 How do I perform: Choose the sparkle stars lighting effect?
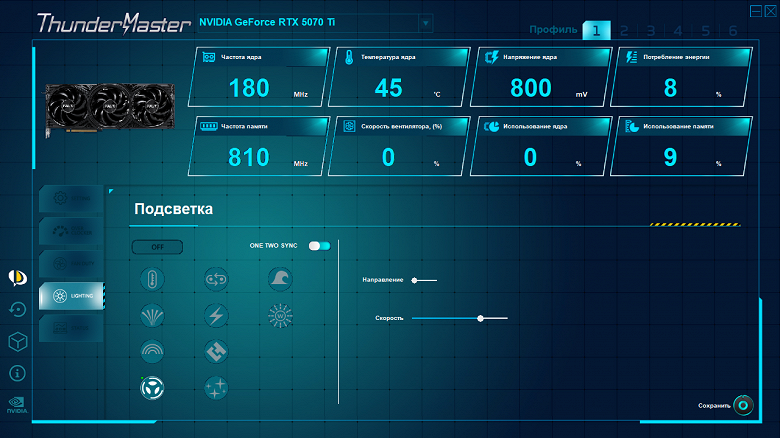[216, 388]
